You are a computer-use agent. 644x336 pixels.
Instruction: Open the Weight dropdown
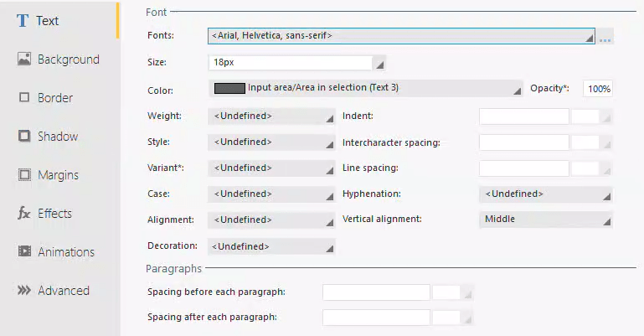coord(271,116)
